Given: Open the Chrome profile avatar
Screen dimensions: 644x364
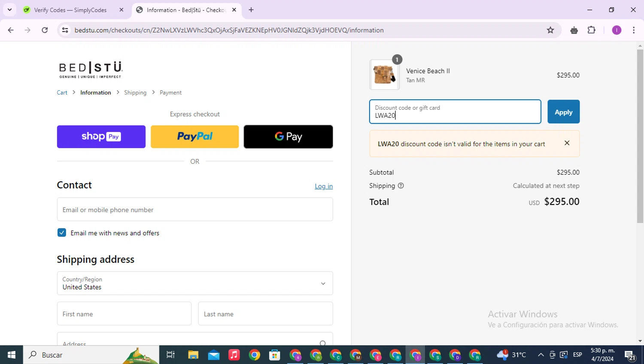Looking at the screenshot, I should [x=617, y=30].
